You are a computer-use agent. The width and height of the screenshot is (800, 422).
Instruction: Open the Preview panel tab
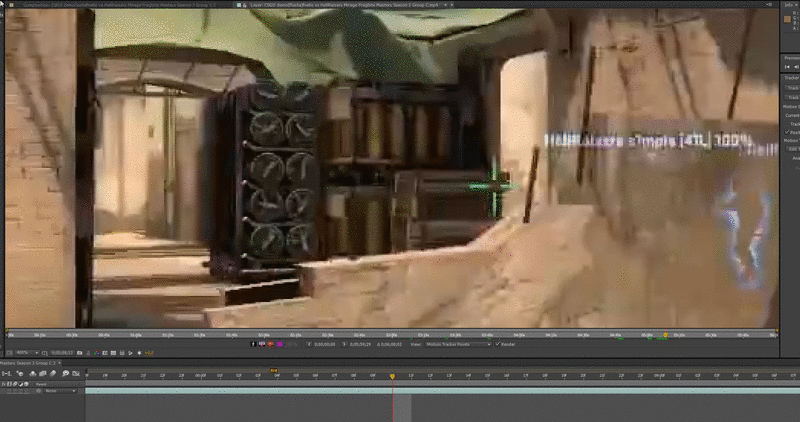(x=792, y=58)
